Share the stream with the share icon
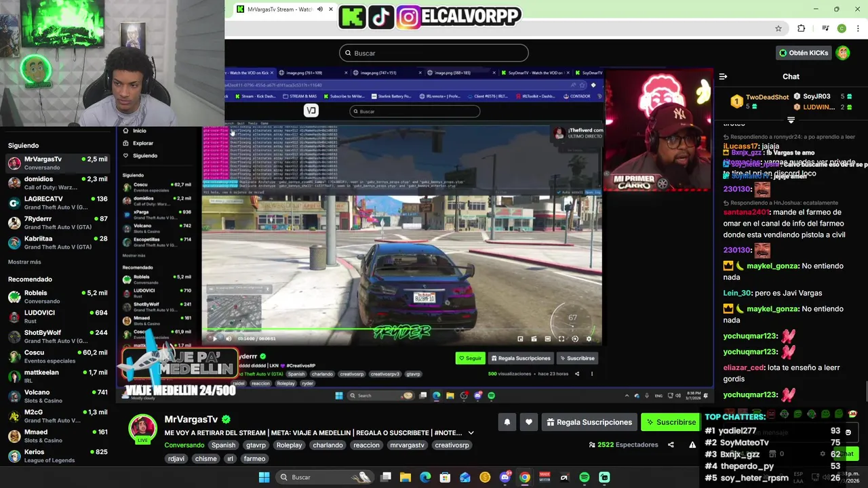This screenshot has width=868, height=488. 671,445
